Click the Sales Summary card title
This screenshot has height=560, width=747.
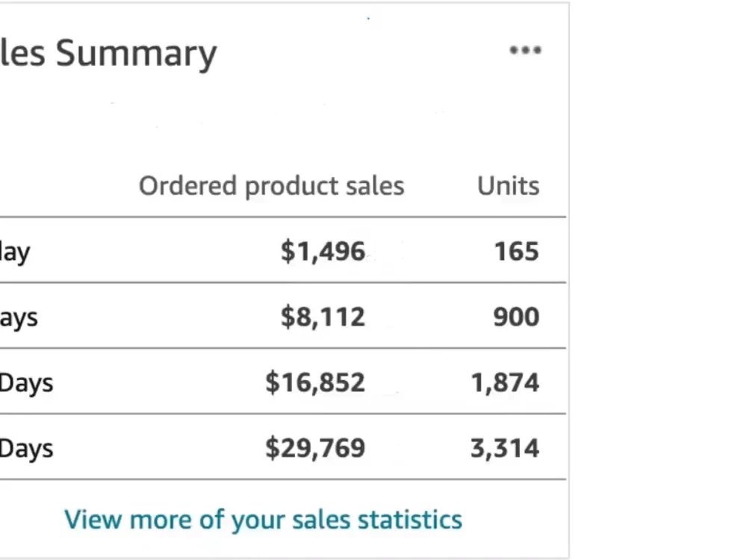(108, 53)
